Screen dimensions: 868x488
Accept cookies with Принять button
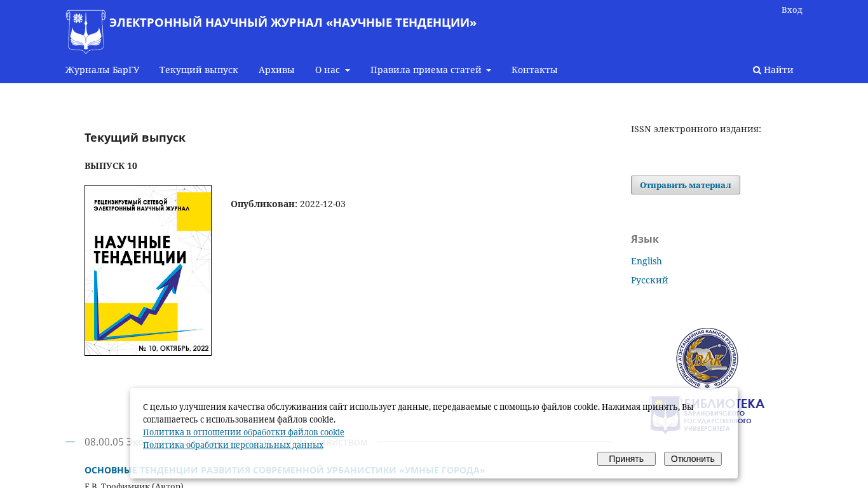[627, 459]
